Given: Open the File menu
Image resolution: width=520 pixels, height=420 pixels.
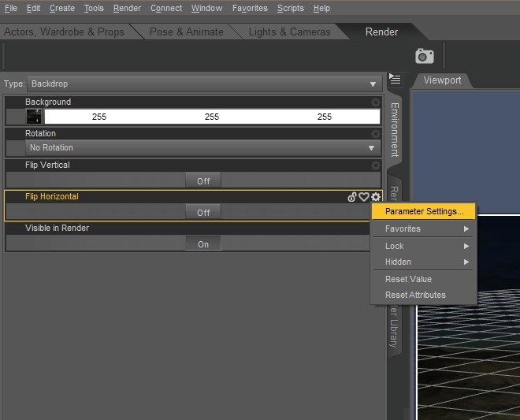Looking at the screenshot, I should [x=10, y=8].
